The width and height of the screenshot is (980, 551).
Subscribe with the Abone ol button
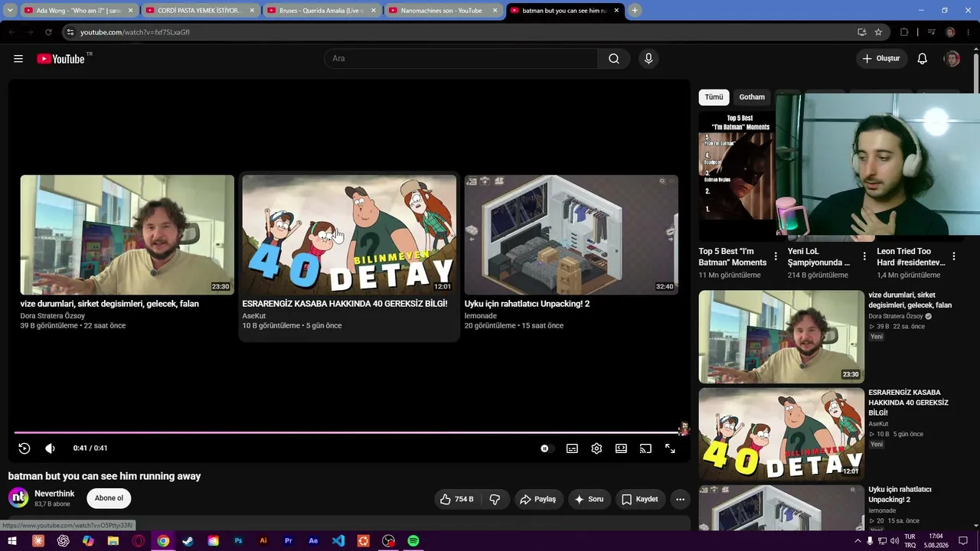coord(109,498)
